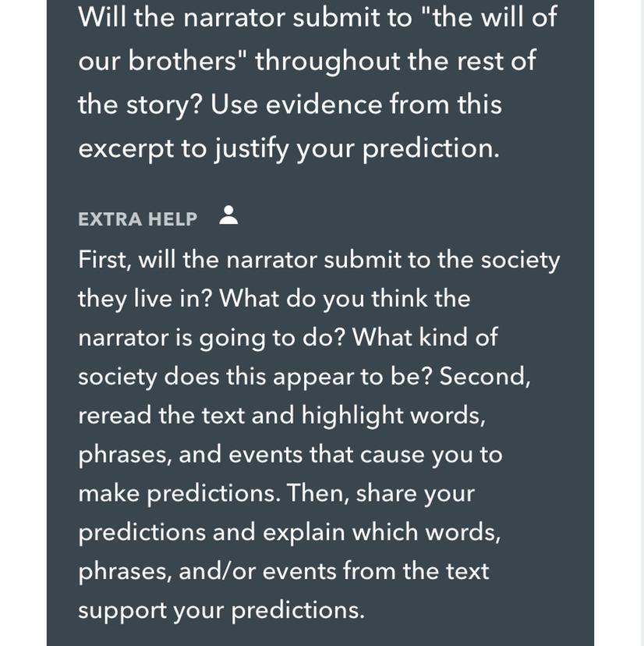Click the line "reread the text and highlight words,"
644x646 pixels.
pos(282,416)
